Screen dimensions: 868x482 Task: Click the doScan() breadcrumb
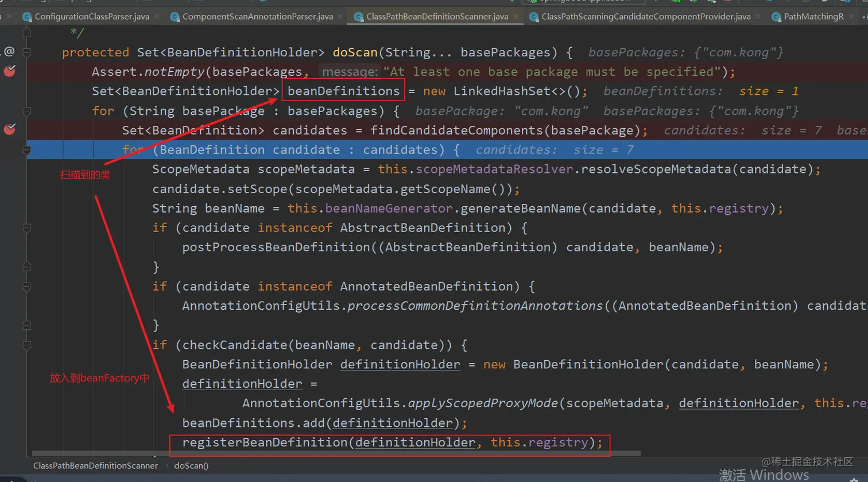click(191, 466)
